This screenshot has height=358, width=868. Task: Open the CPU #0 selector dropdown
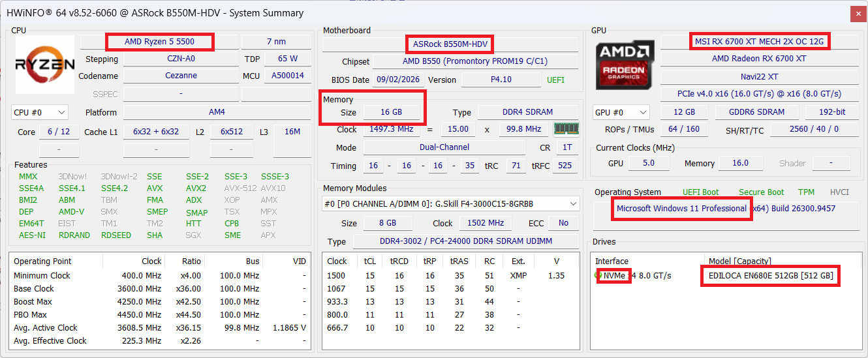(39, 112)
